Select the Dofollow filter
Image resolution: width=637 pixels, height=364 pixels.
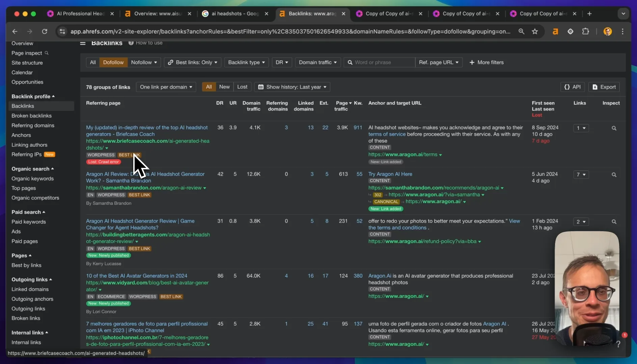pos(113,62)
